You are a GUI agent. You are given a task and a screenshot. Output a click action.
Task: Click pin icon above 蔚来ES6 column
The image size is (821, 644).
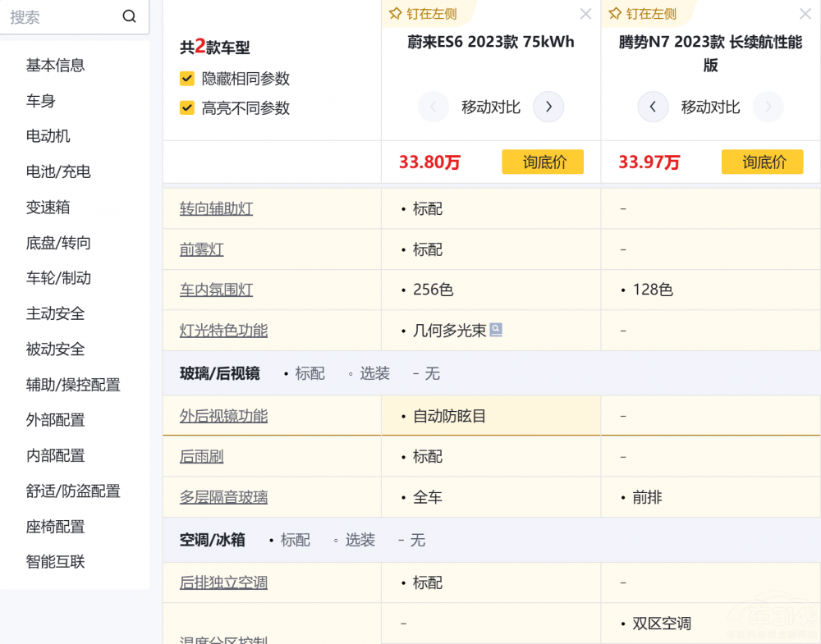click(396, 14)
